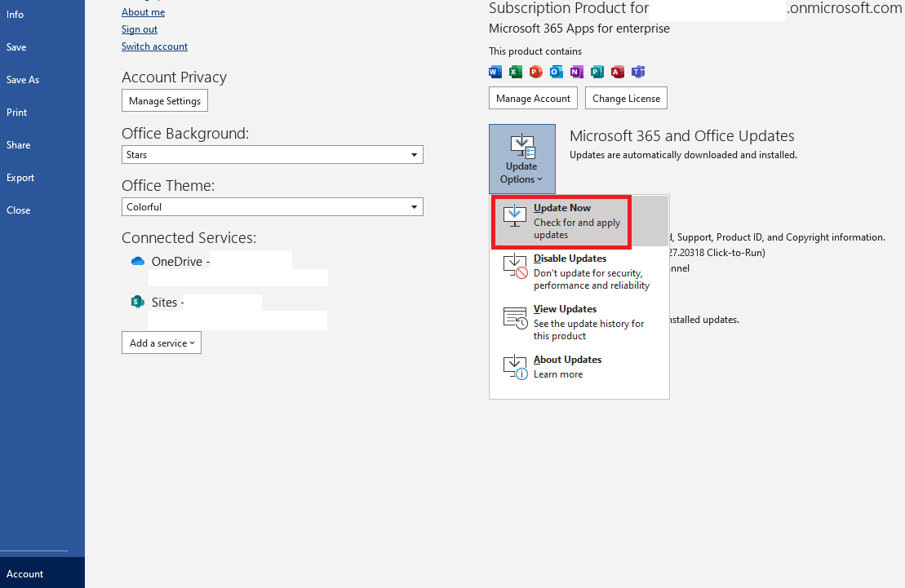
Task: Click the OneDrive cloud icon
Action: (x=137, y=262)
